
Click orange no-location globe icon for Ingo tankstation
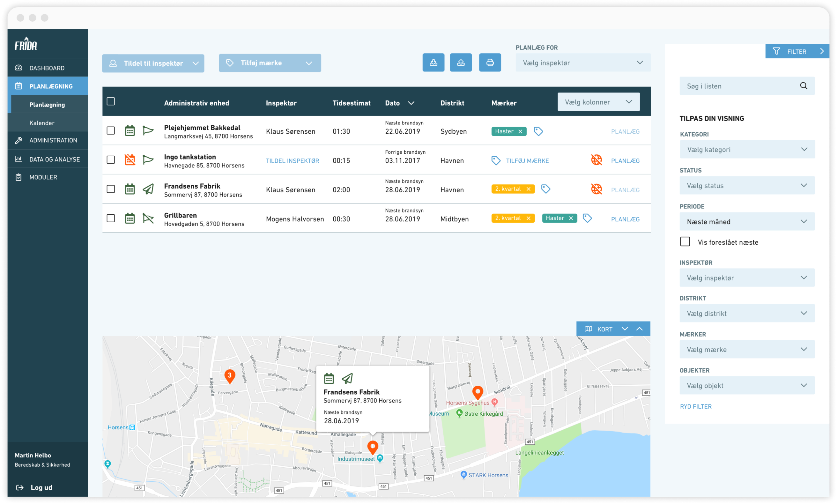point(596,159)
